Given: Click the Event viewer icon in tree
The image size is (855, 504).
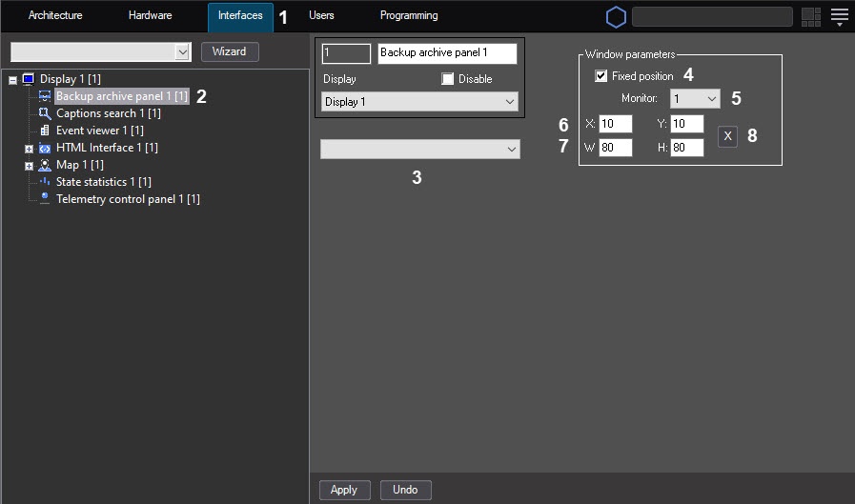Looking at the screenshot, I should click(x=45, y=131).
